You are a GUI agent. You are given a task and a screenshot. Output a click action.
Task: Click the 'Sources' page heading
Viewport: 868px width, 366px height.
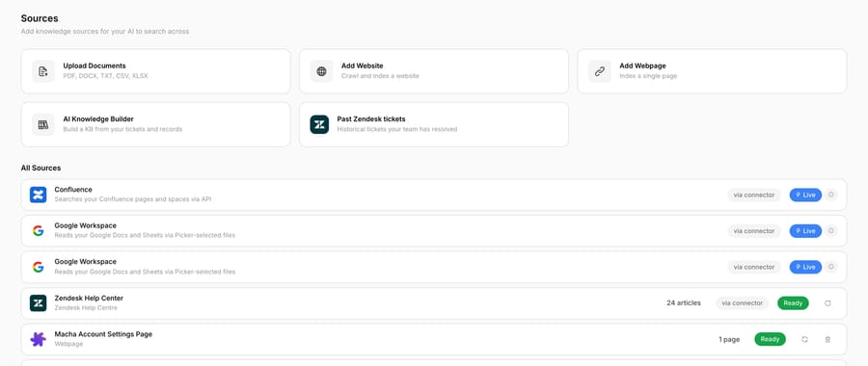40,19
